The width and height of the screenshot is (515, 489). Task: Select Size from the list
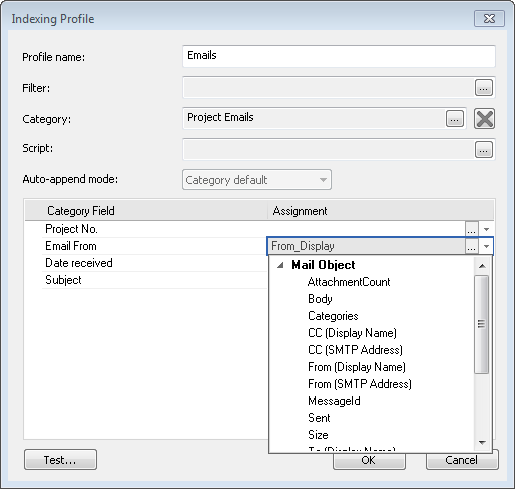318,435
